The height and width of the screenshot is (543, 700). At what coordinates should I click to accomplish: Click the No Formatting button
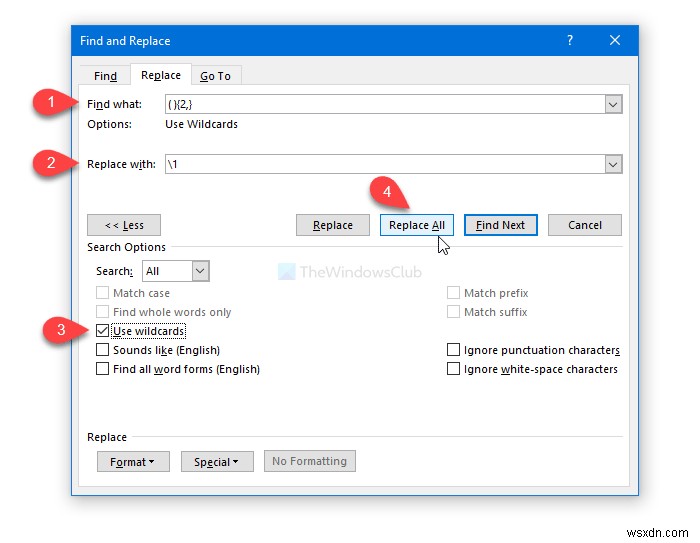pyautogui.click(x=309, y=461)
